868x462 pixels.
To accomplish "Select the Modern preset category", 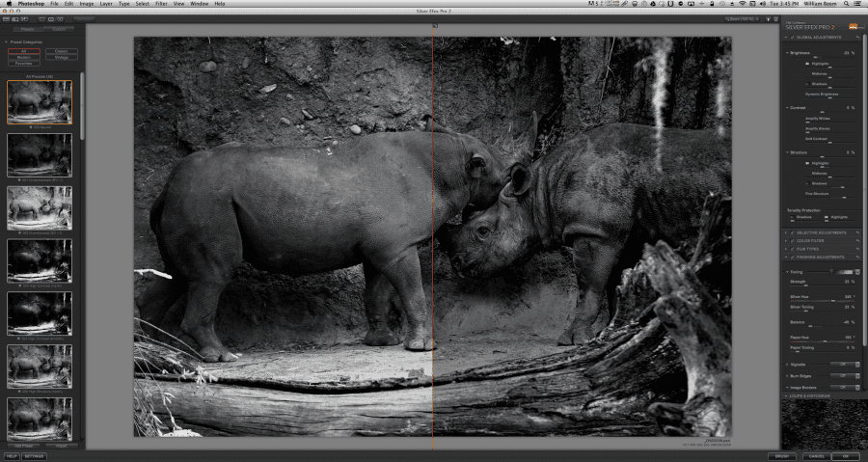I will coord(24,57).
